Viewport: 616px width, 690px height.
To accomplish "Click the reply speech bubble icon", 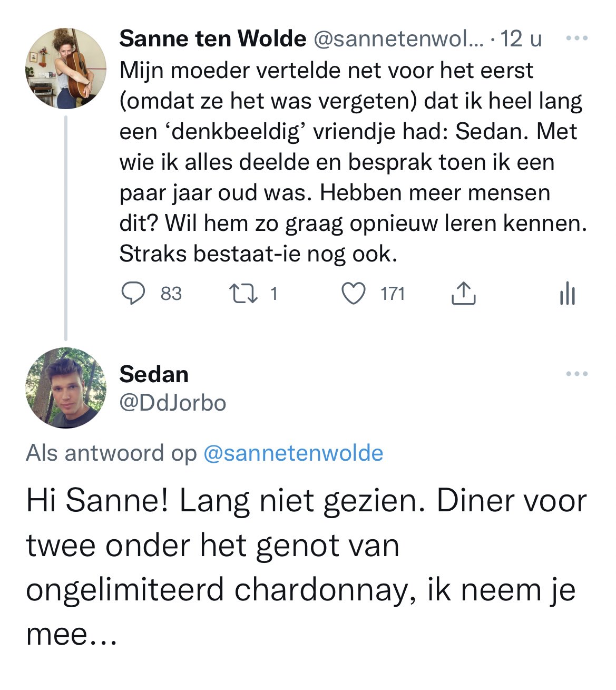I will [x=133, y=294].
